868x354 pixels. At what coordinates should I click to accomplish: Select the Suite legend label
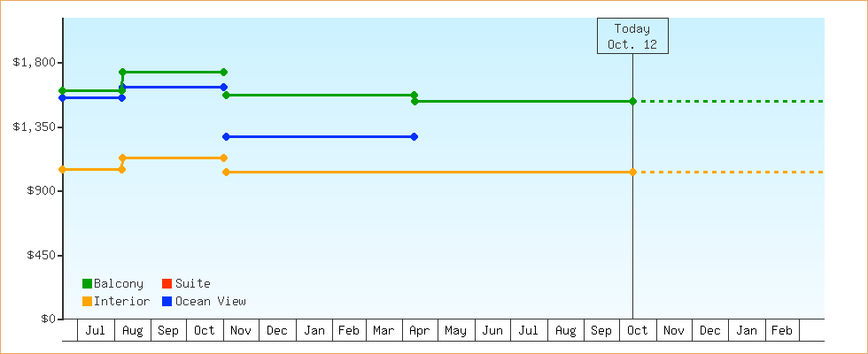click(x=192, y=283)
